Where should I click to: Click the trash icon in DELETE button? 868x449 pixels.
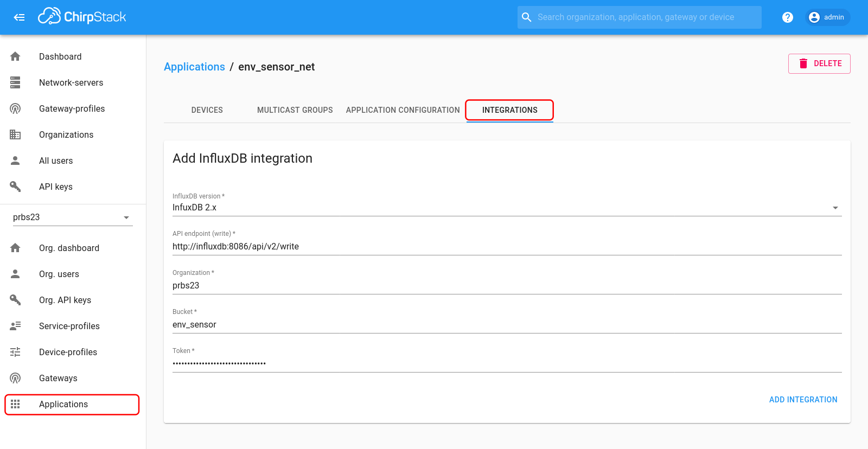tap(803, 63)
